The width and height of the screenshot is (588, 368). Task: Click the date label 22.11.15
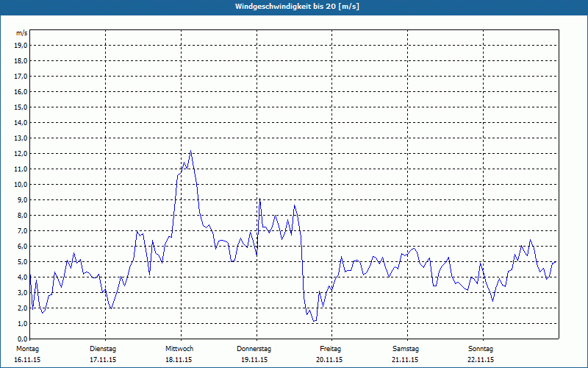pos(481,360)
